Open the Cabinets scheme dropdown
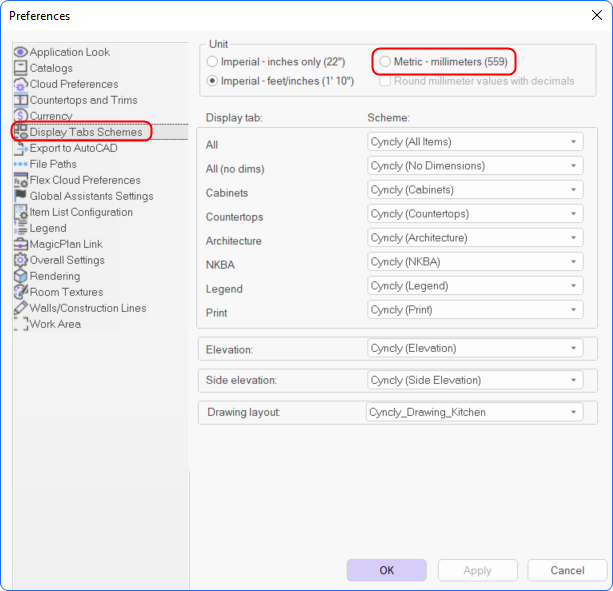613x591 pixels. click(x=475, y=190)
